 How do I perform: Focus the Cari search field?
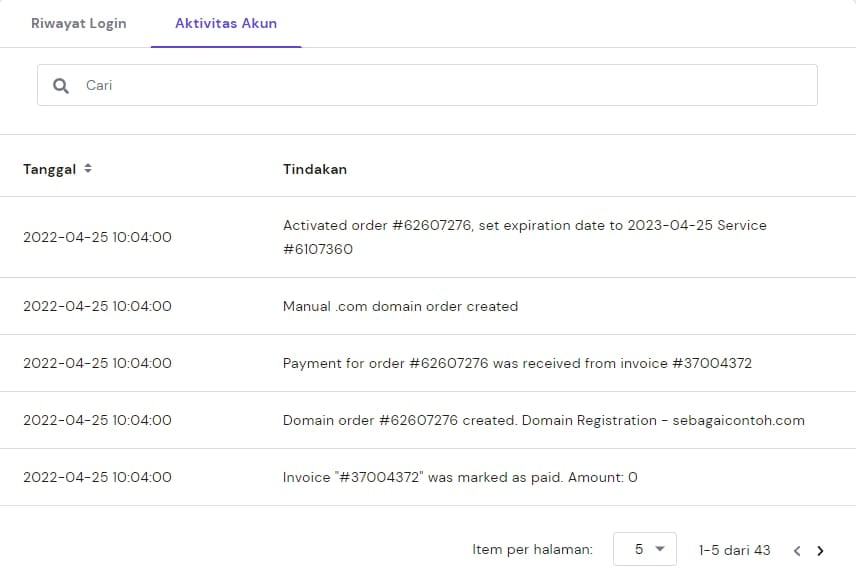[x=440, y=86]
